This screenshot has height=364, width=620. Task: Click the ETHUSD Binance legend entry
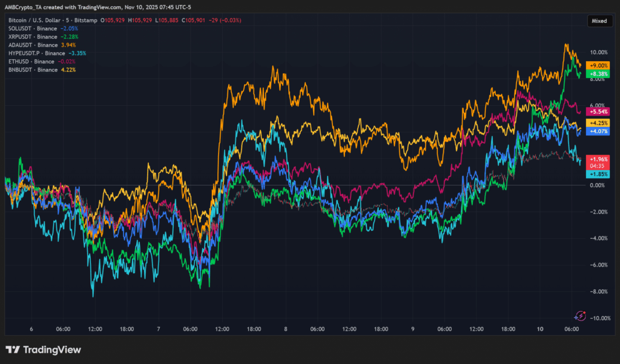click(30, 62)
